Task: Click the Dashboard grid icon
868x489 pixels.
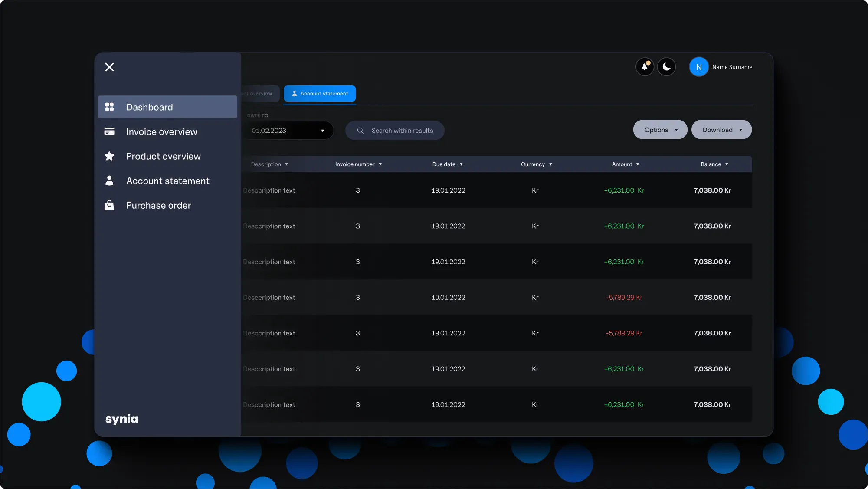Action: [109, 107]
